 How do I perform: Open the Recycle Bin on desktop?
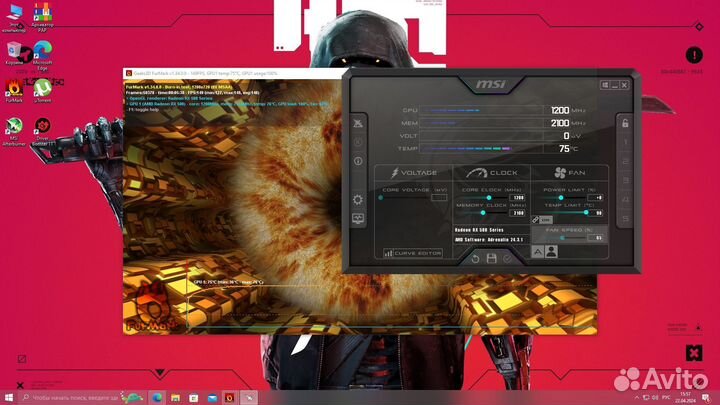coord(14,53)
